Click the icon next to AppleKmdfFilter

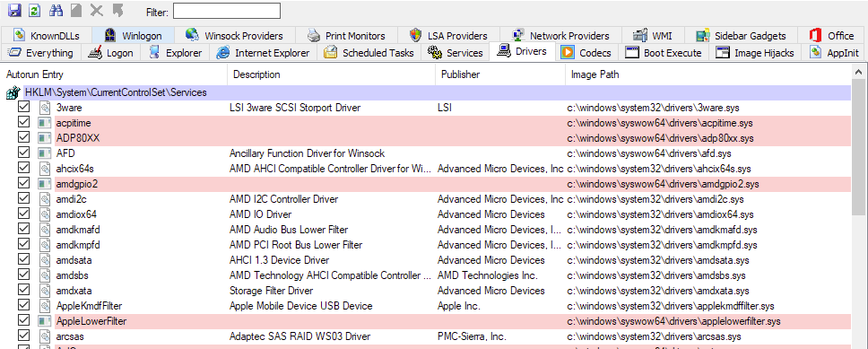[44, 306]
